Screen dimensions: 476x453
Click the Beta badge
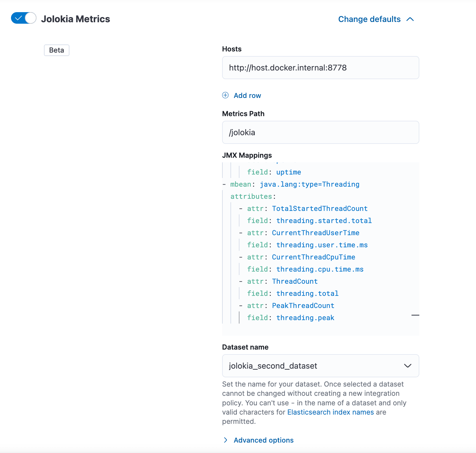tap(57, 50)
